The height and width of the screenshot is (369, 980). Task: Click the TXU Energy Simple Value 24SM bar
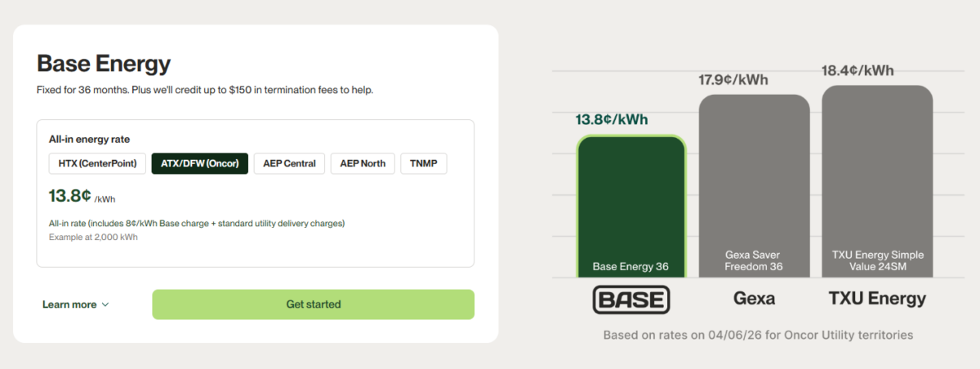pyautogui.click(x=877, y=180)
